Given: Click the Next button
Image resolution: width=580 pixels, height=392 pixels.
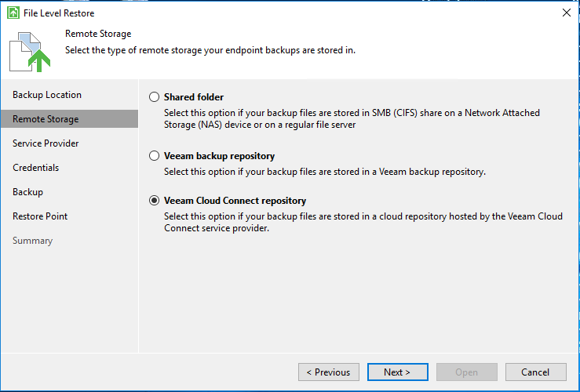Looking at the screenshot, I should click(x=398, y=372).
